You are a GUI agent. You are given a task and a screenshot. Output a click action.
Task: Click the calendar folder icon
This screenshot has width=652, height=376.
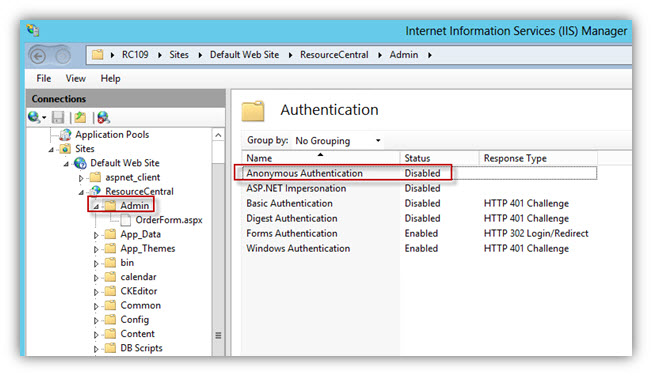(x=110, y=277)
